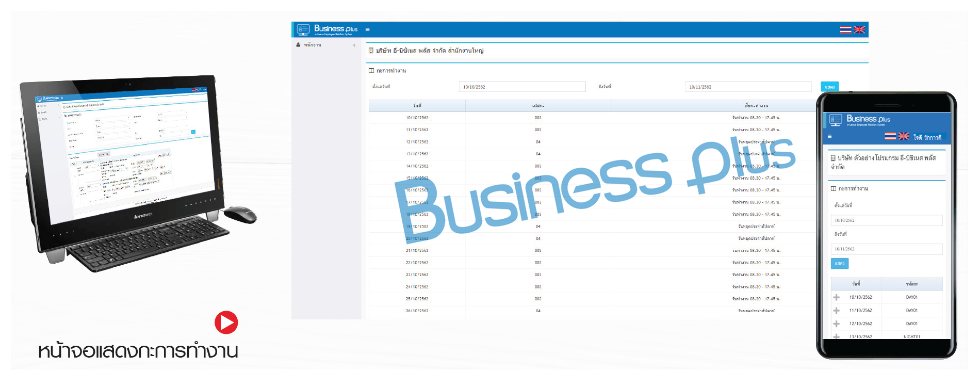
Task: Select the 26/10/2562 date cell
Action: 417,311
